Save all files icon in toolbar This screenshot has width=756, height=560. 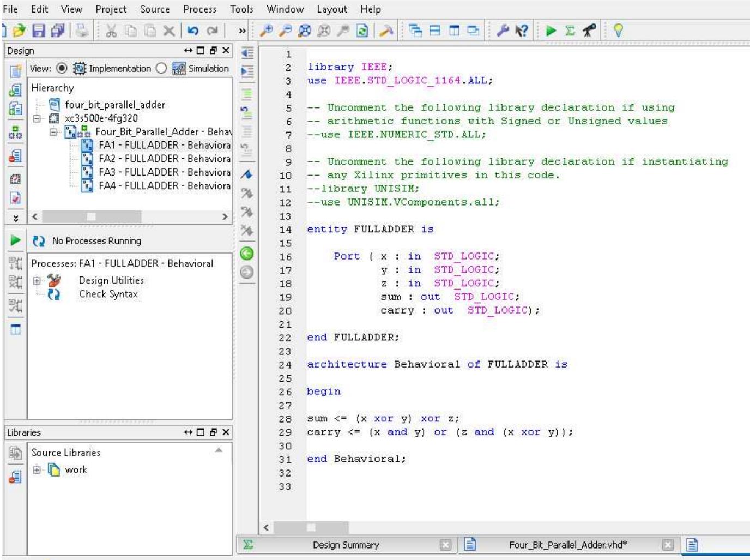(57, 31)
